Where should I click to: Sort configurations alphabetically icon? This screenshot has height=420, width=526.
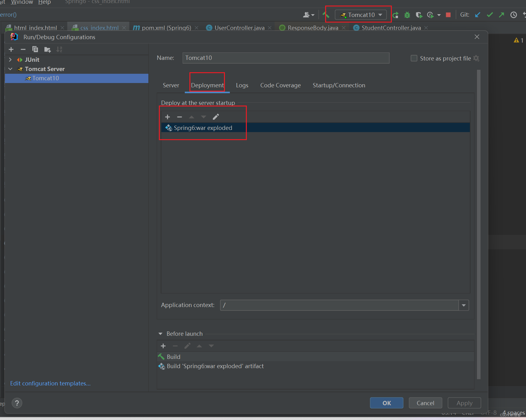[x=59, y=49]
